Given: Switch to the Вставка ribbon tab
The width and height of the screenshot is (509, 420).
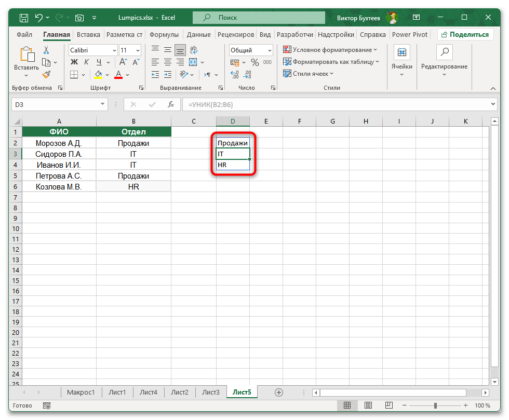Looking at the screenshot, I should tap(88, 34).
